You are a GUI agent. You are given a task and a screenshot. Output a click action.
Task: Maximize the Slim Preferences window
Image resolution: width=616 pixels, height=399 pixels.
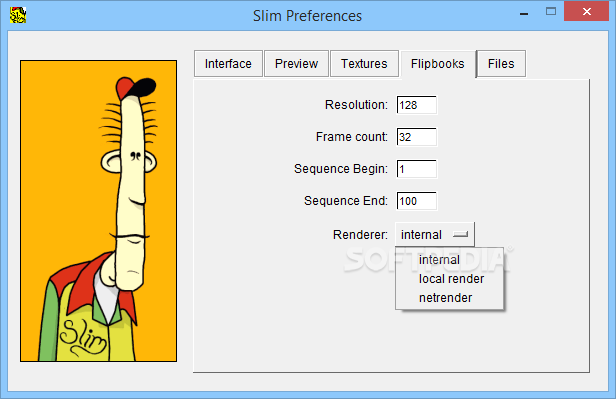[x=551, y=12]
